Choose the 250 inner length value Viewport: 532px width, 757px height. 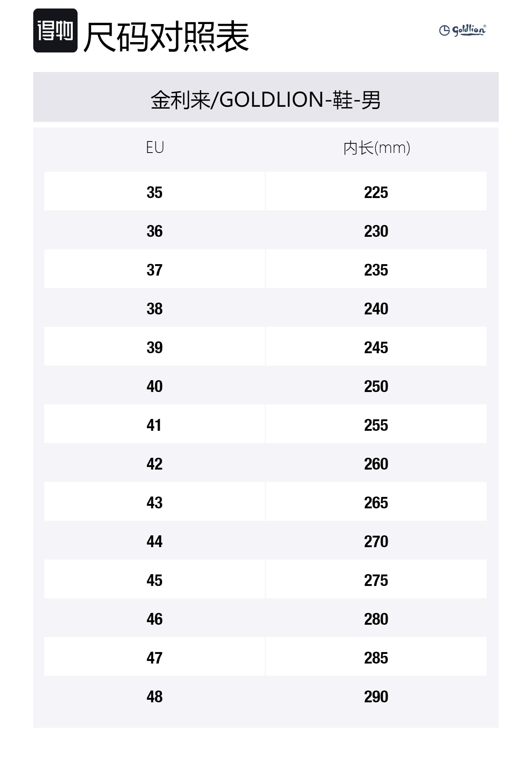coord(376,386)
